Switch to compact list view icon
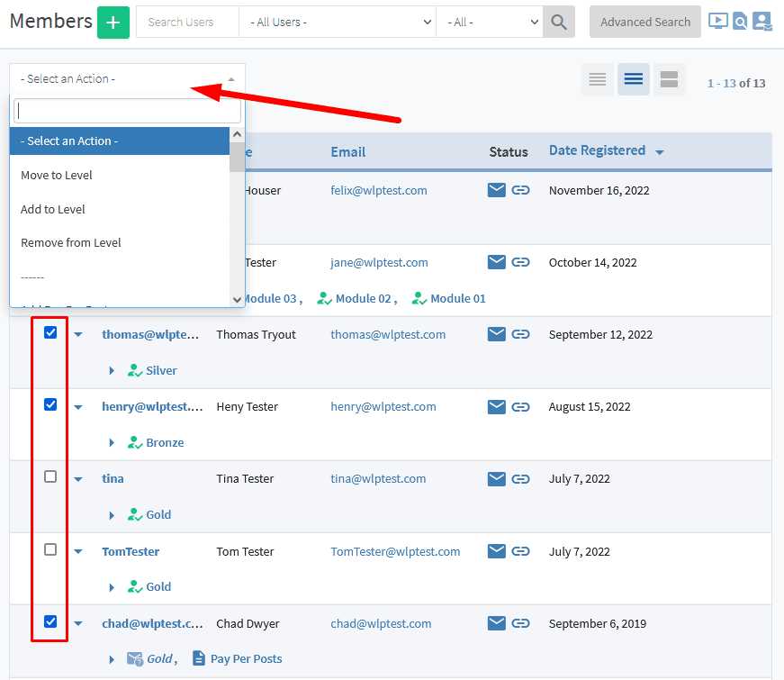The height and width of the screenshot is (680, 784). [598, 80]
